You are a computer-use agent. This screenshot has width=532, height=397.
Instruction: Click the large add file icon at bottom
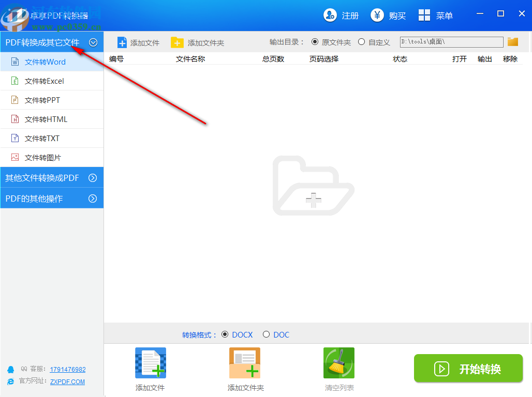point(151,363)
